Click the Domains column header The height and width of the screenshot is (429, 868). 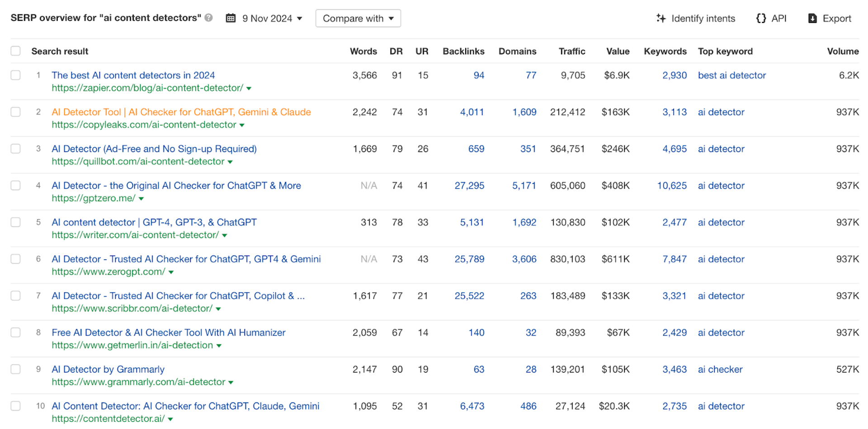[518, 51]
